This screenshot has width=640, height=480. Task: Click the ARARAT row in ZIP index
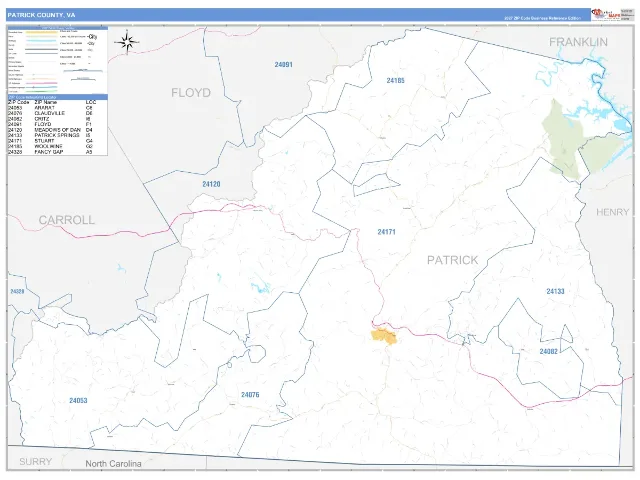point(58,108)
